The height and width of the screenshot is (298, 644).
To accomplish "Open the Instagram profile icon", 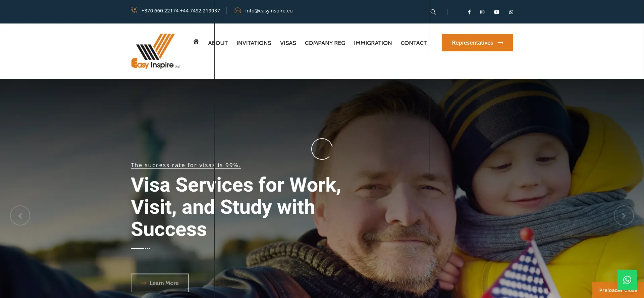I will coord(482,12).
